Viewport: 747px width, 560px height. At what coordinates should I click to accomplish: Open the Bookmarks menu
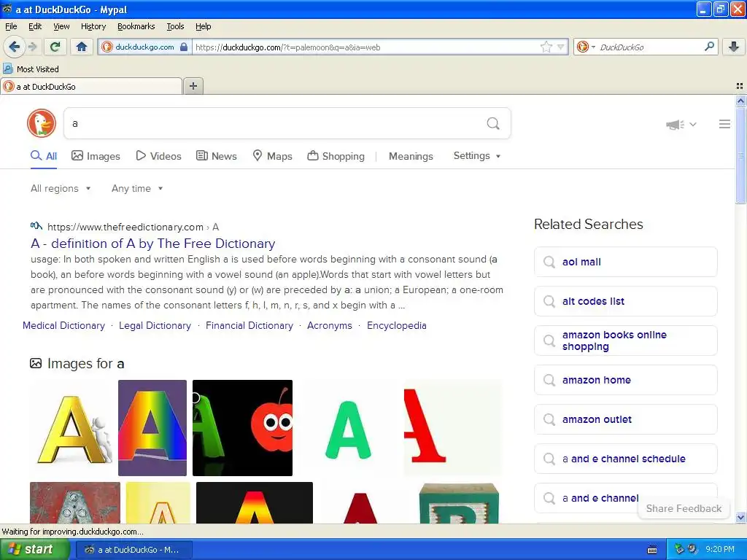[136, 26]
